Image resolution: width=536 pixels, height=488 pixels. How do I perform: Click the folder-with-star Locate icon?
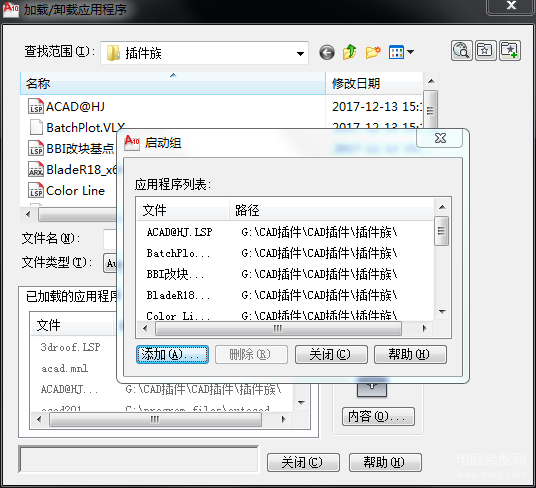coord(485,51)
